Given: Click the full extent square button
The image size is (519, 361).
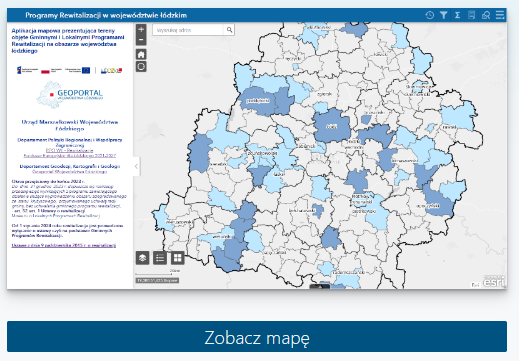Looking at the screenshot, I should click(141, 67).
